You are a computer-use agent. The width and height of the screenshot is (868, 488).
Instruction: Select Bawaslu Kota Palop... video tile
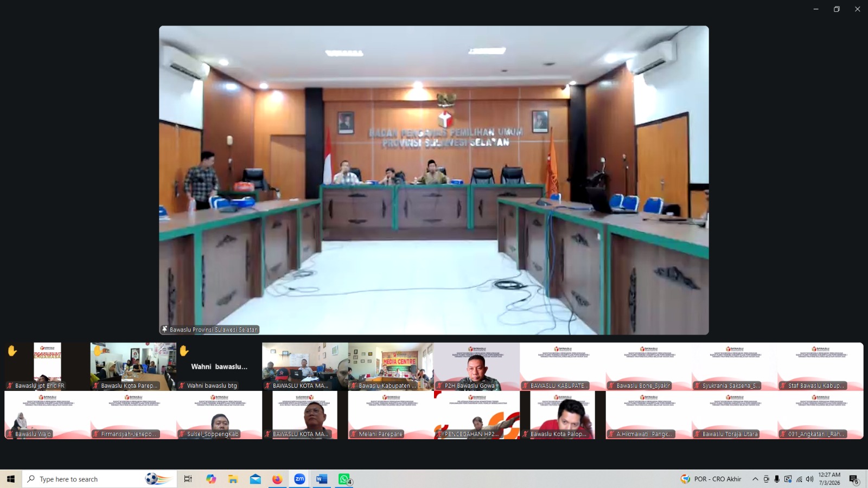click(563, 415)
